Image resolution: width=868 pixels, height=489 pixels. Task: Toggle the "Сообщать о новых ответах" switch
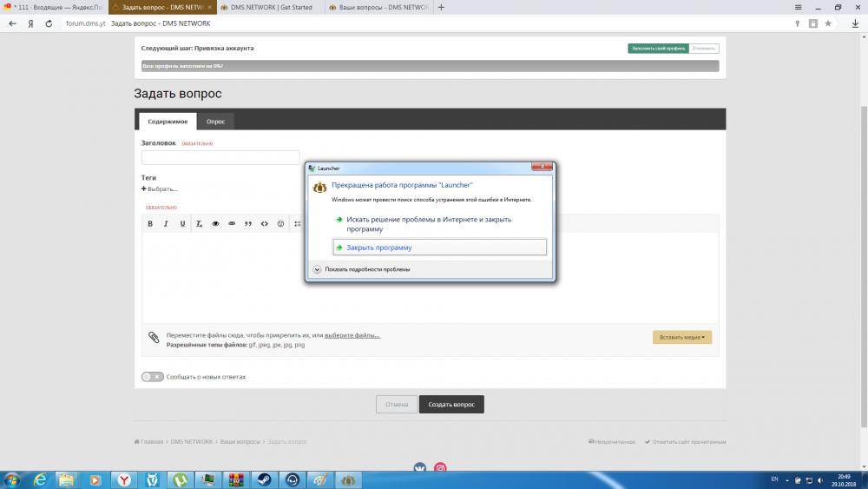click(x=152, y=377)
